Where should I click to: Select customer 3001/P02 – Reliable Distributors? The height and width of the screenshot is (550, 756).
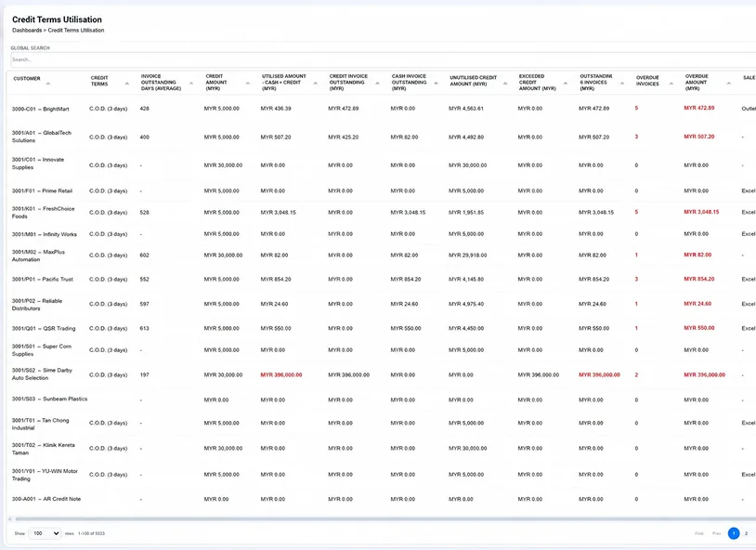pyautogui.click(x=37, y=305)
